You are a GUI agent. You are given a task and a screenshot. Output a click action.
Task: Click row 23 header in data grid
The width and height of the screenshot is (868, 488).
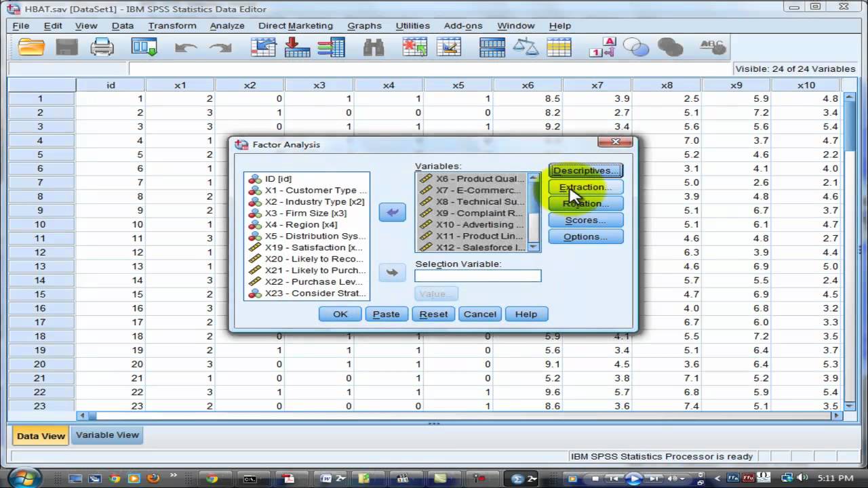click(41, 406)
